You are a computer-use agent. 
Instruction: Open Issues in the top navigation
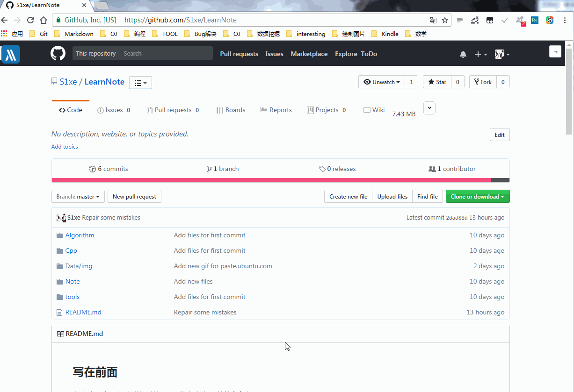(274, 54)
